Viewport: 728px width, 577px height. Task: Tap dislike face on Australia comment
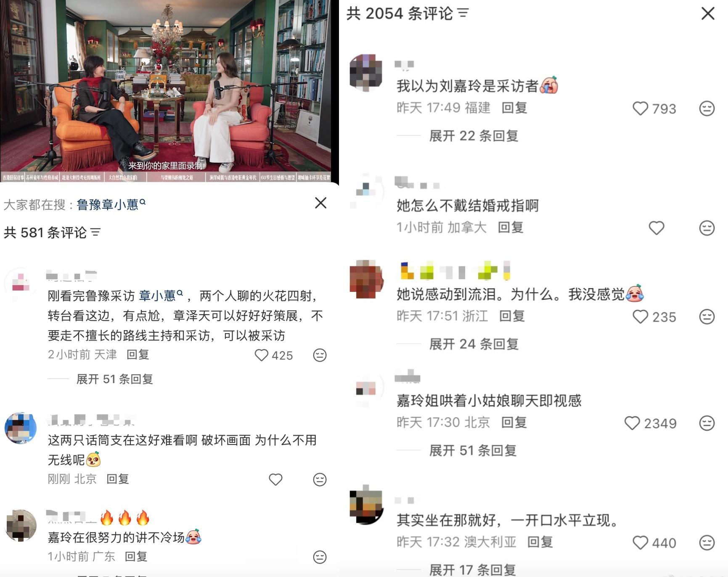point(707,543)
